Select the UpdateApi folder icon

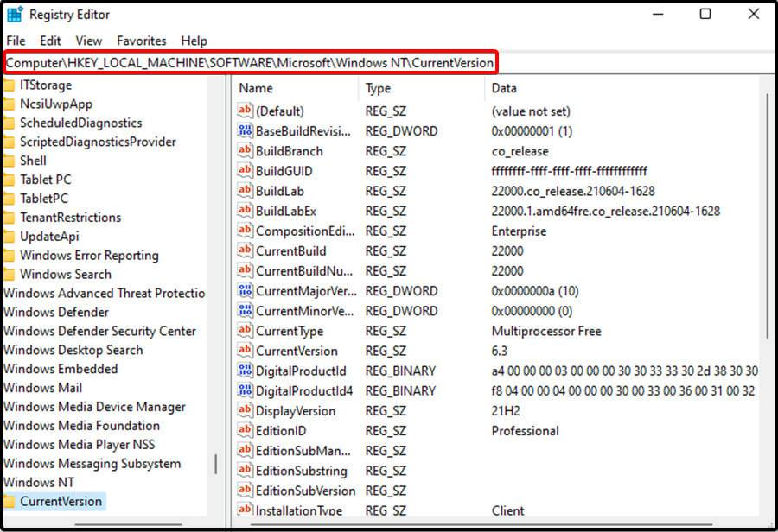pyautogui.click(x=9, y=237)
